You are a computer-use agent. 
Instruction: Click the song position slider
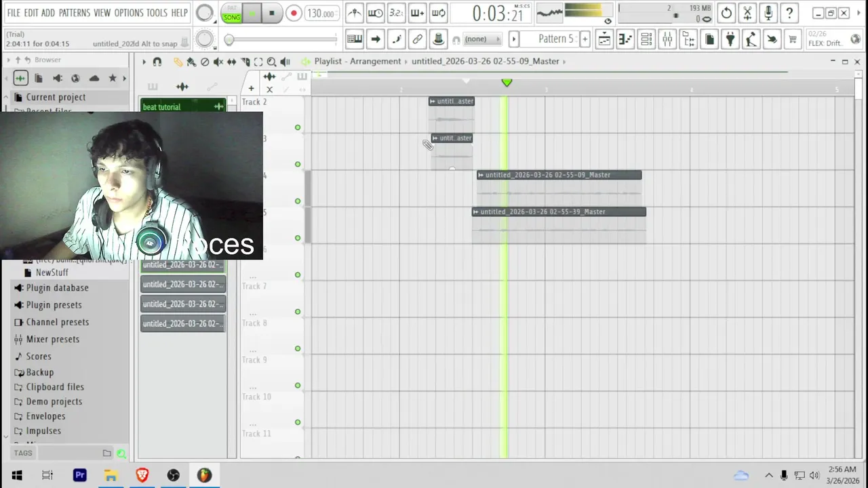pos(281,40)
